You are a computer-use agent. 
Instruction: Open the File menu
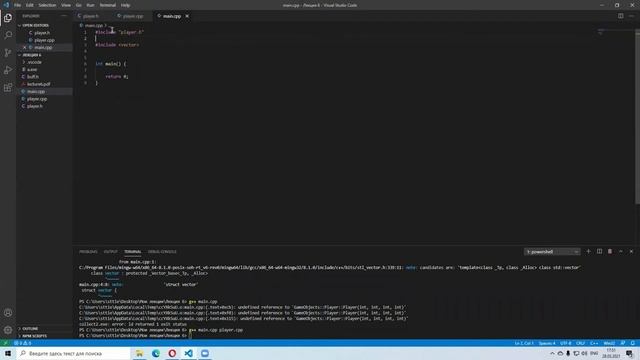[18, 5]
